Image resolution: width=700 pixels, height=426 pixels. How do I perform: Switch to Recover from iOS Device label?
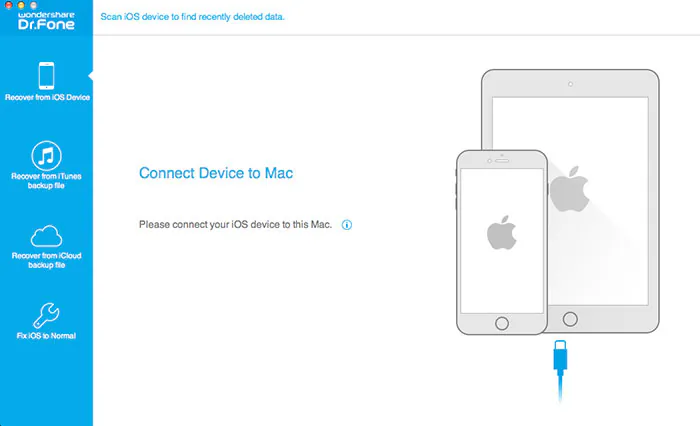pos(47,97)
